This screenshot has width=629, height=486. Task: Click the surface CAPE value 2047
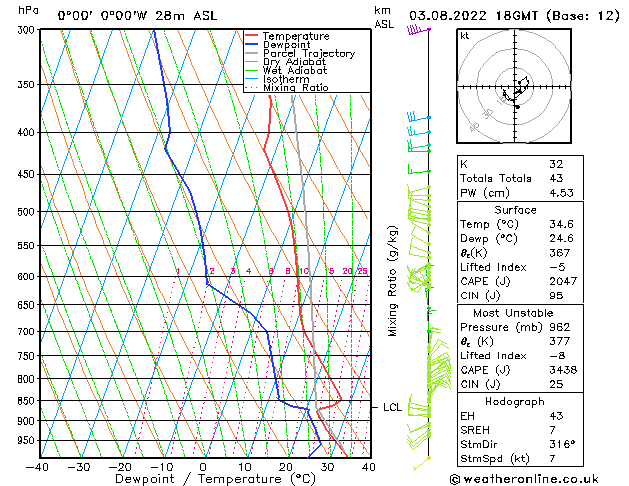(561, 283)
